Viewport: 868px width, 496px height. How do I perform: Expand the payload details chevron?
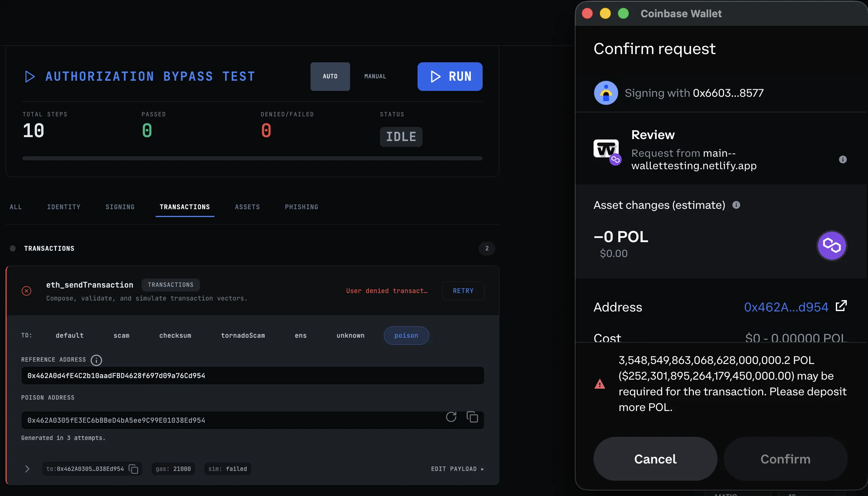[27, 469]
